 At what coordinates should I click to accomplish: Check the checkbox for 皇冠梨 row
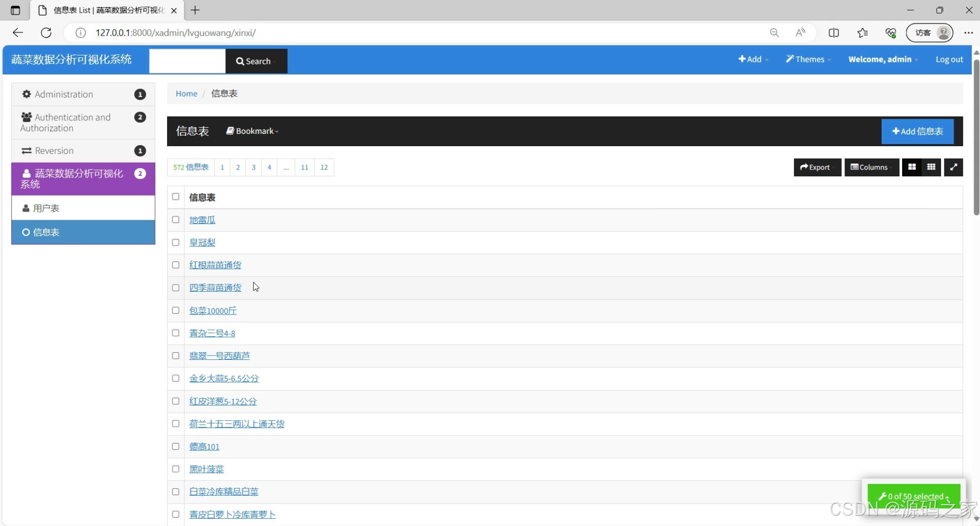click(176, 243)
